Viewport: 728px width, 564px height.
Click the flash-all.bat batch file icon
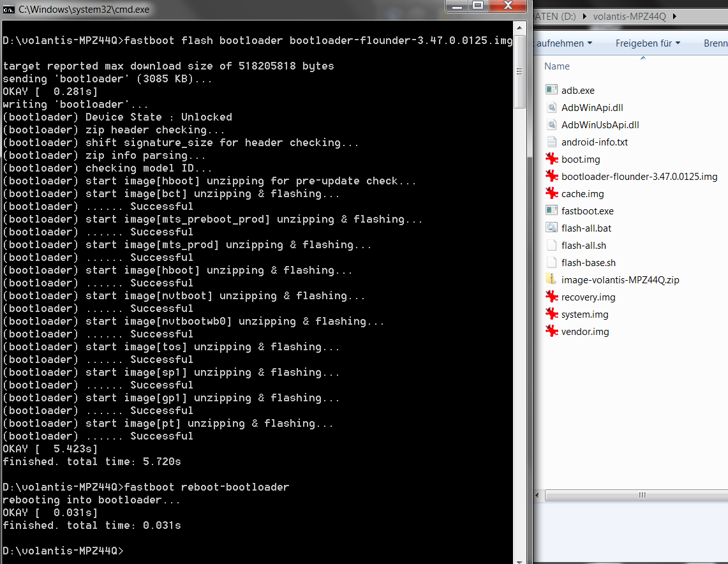(552, 228)
